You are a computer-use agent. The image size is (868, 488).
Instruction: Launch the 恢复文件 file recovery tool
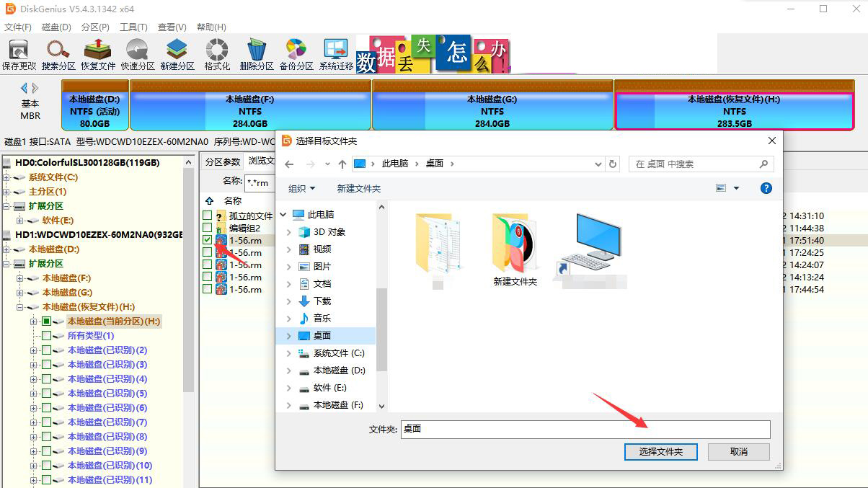click(98, 54)
